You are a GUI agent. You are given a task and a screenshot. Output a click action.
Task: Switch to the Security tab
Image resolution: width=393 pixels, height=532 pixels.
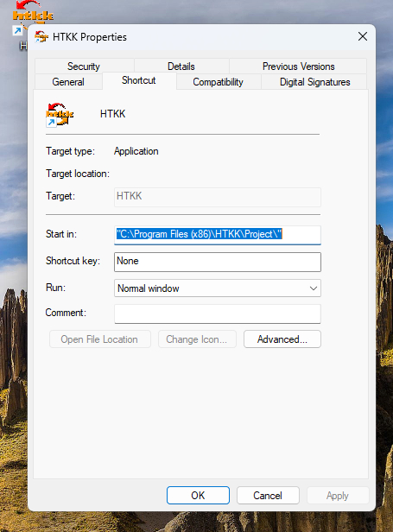(x=84, y=66)
